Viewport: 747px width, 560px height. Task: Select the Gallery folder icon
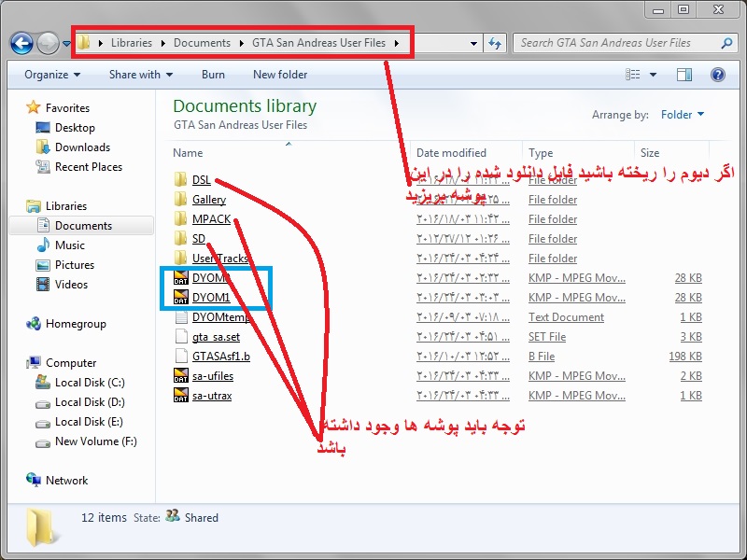tap(180, 199)
